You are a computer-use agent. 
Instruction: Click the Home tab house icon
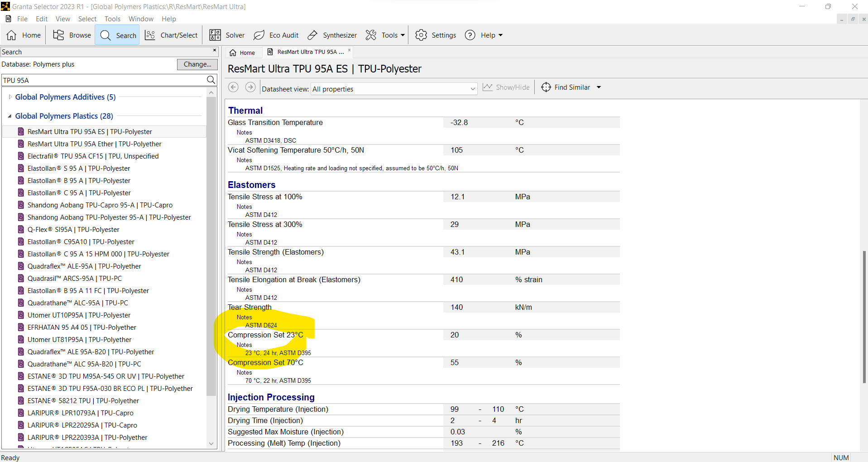(x=233, y=53)
